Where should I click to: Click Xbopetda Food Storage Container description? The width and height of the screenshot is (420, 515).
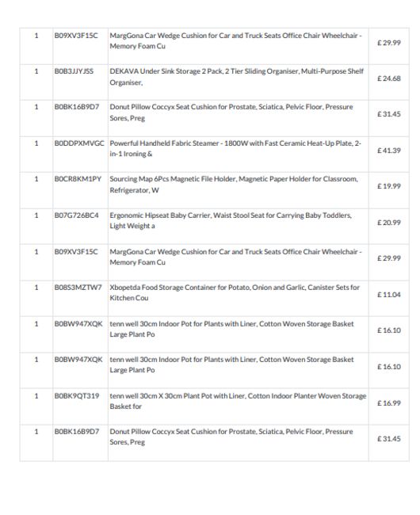point(235,292)
